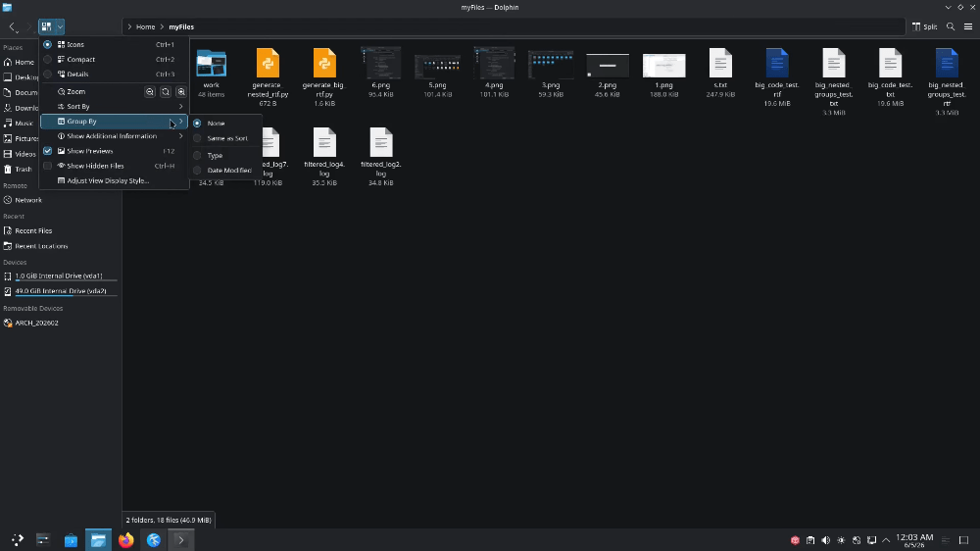Click the zoom in icon
This screenshot has width=980, height=551.
[x=181, y=92]
